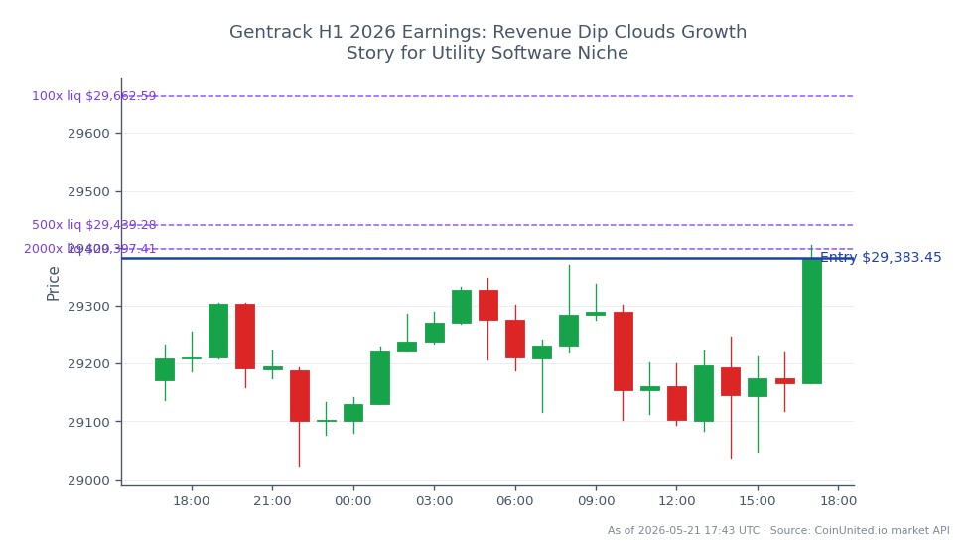The height and width of the screenshot is (560, 974).
Task: Click the "2000x liq $29,397.41" label
Action: tap(90, 249)
